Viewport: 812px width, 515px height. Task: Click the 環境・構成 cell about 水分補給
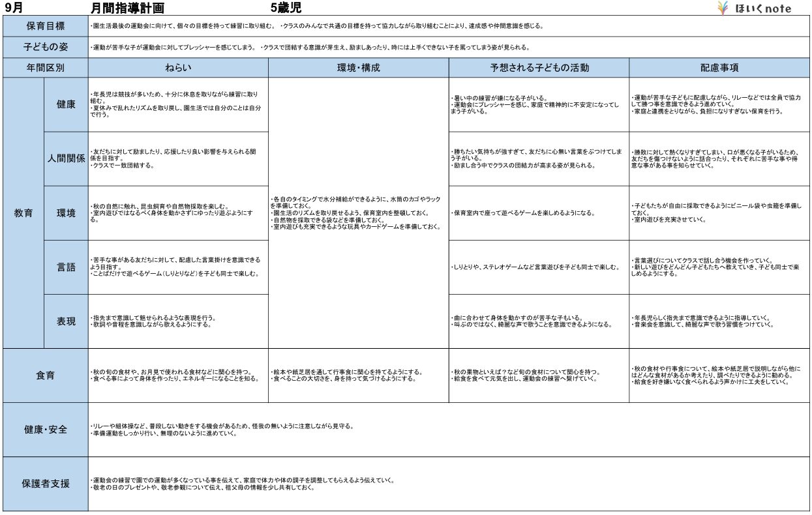[359, 213]
